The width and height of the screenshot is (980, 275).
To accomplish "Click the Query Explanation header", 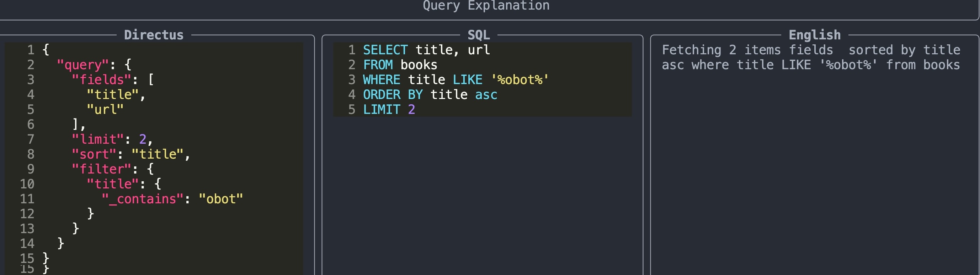I will coord(486,5).
